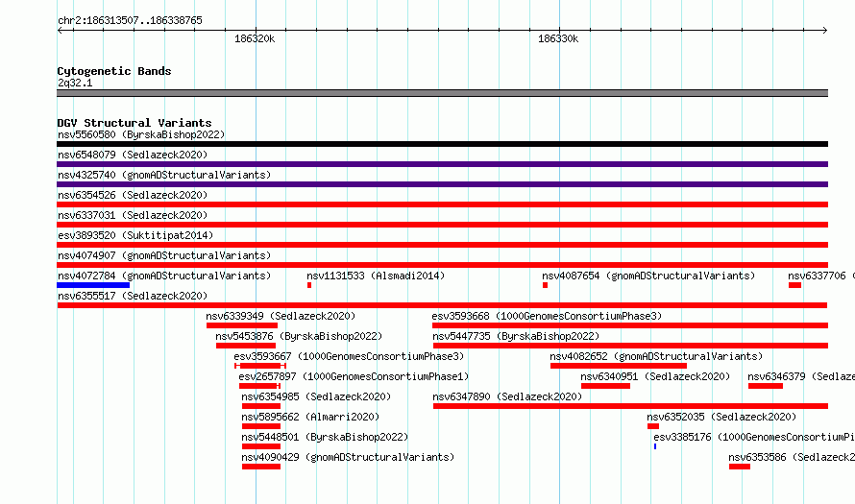
Task: Open the nsv6337706 variant label
Action: [x=821, y=276]
